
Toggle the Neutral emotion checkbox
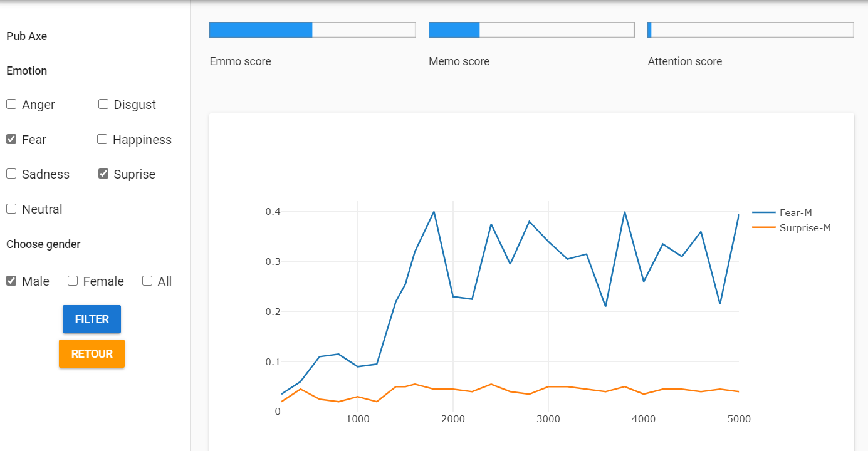click(11, 209)
